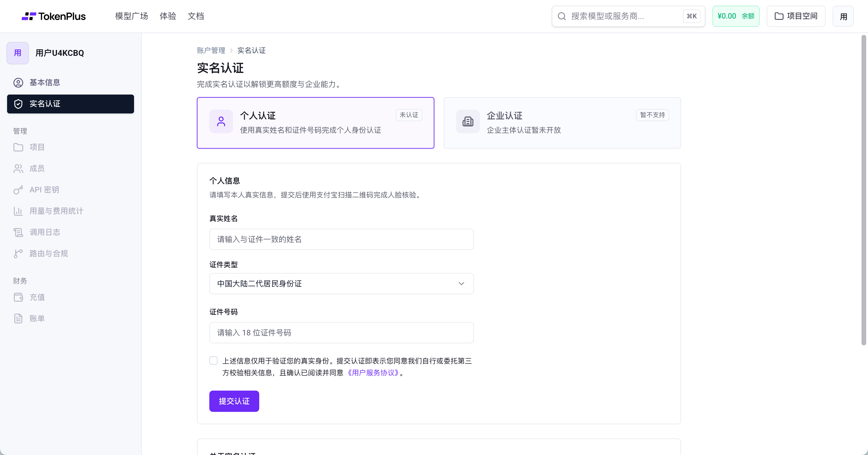Click the 个人信息 section heading
This screenshot has width=868, height=455.
point(225,181)
